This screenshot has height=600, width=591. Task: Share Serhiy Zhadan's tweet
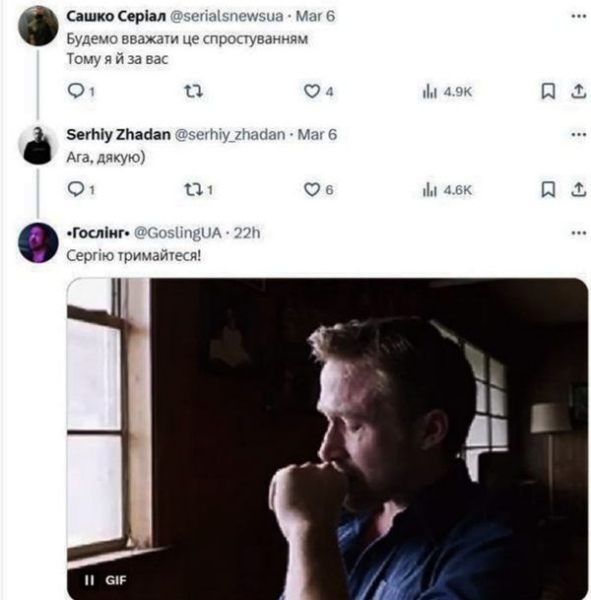tap(578, 189)
